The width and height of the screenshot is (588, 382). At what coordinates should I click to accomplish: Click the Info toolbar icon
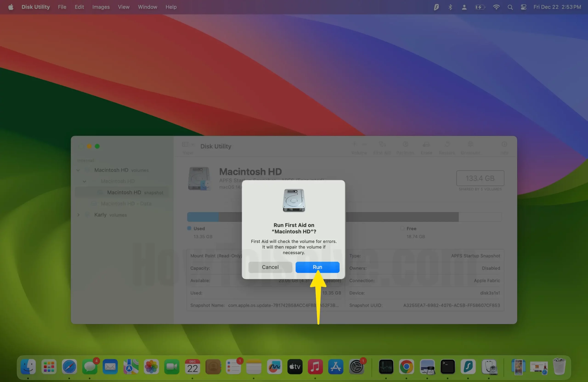click(504, 144)
